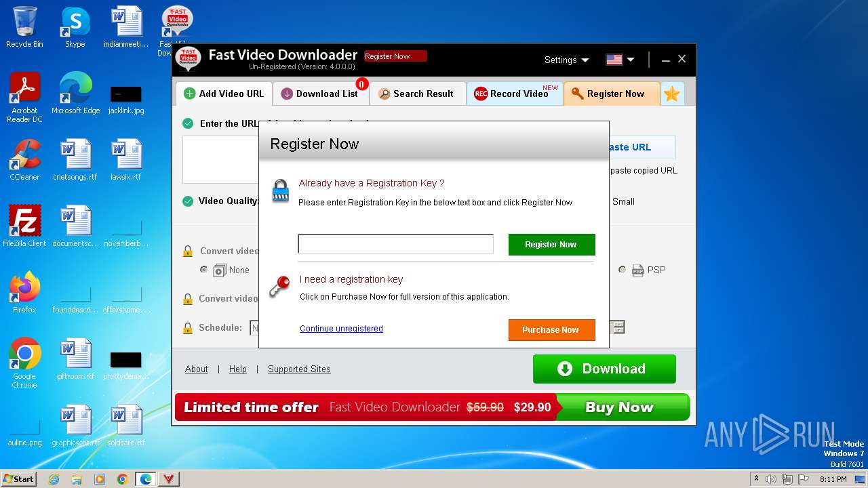Screen dimensions: 868x488
Task: Open File Explorer from the taskbar
Action: 77,479
